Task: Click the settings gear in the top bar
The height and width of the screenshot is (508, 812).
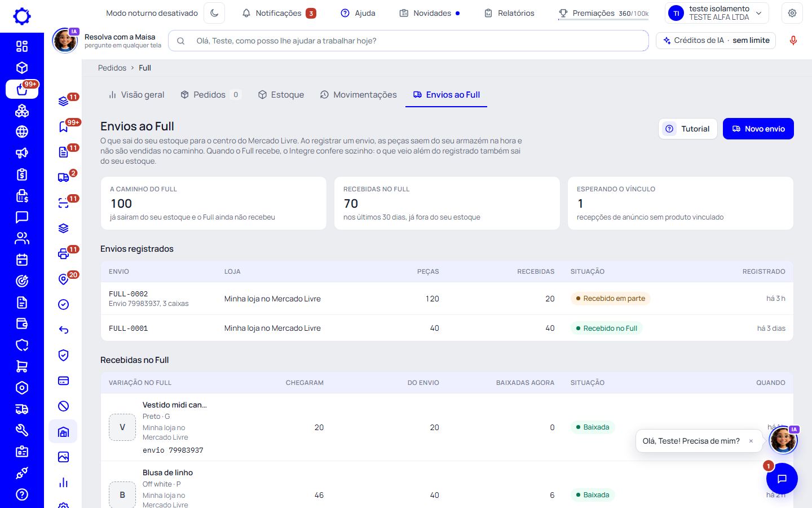Action: pyautogui.click(x=792, y=13)
